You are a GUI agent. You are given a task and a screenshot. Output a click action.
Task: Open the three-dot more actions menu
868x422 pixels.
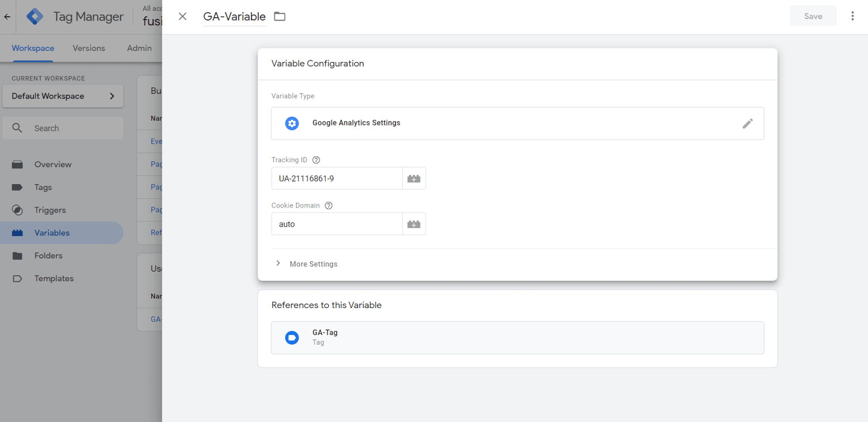(852, 16)
